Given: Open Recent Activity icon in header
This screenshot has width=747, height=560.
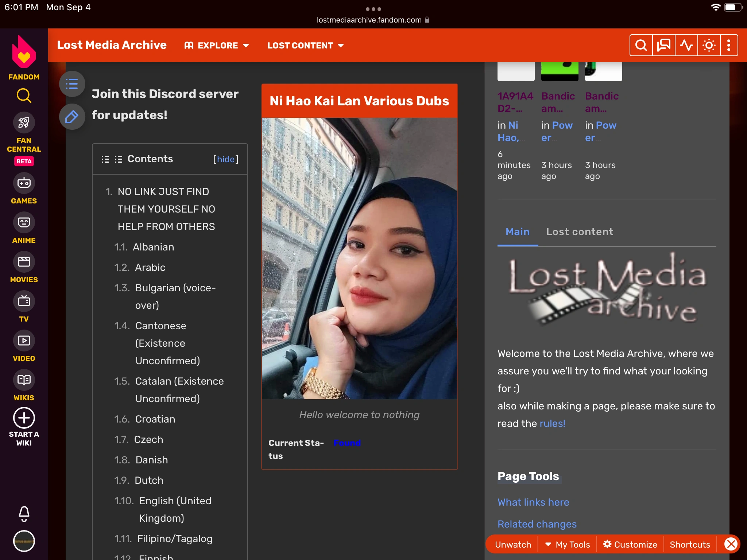Looking at the screenshot, I should [x=686, y=45].
